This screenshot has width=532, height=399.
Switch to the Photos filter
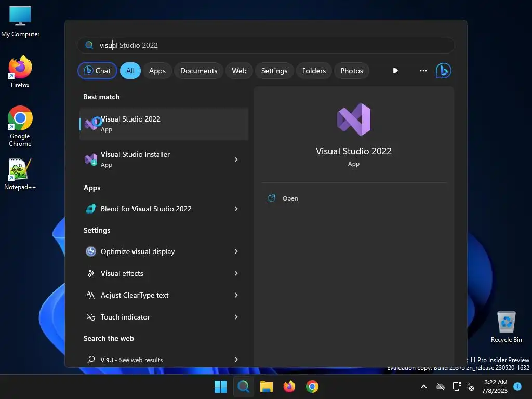352,71
